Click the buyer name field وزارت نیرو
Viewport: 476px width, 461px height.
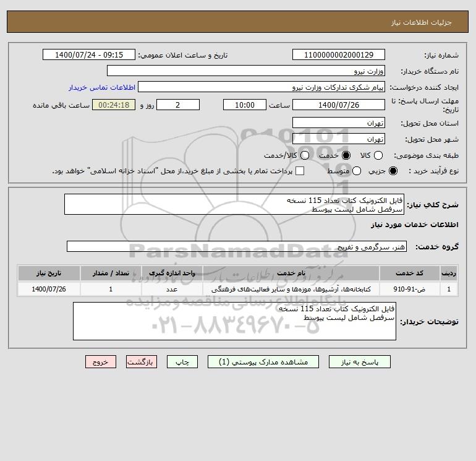pos(246,71)
